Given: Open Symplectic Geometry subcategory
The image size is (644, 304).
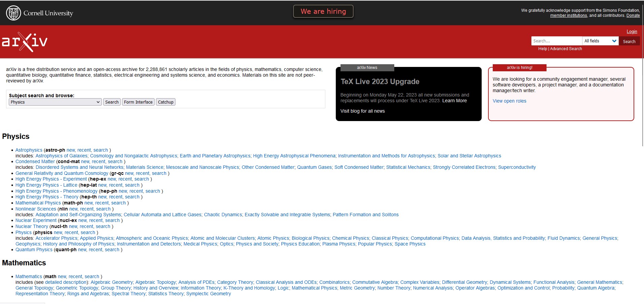Looking at the screenshot, I should pyautogui.click(x=208, y=294).
